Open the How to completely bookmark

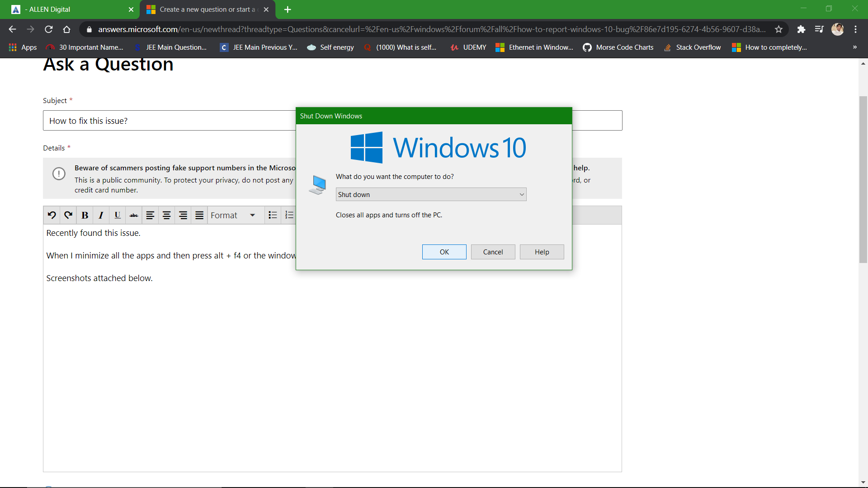coord(769,47)
